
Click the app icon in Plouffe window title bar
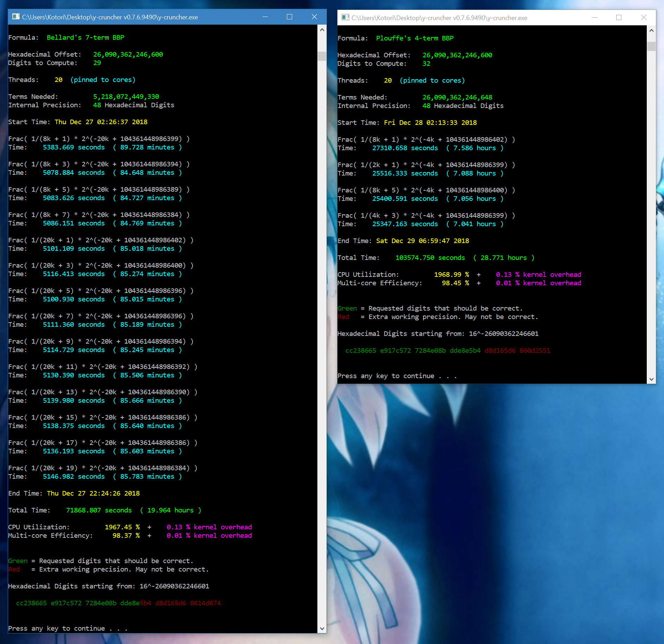[345, 18]
